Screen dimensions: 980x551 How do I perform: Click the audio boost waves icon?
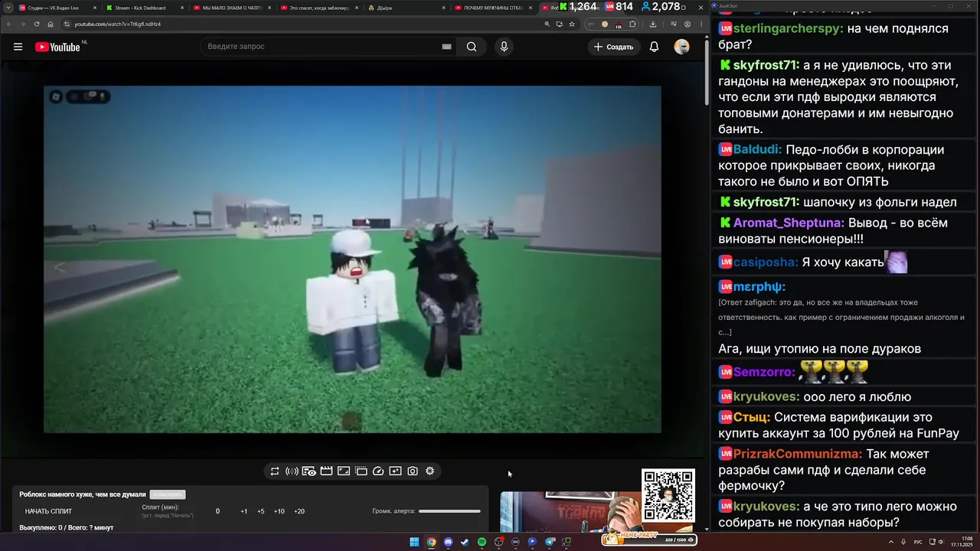click(292, 471)
